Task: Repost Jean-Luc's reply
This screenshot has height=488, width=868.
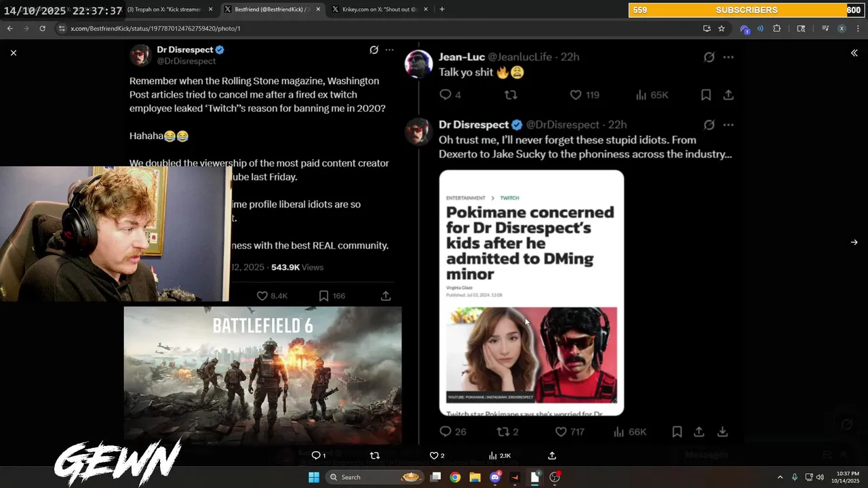Action: 511,95
